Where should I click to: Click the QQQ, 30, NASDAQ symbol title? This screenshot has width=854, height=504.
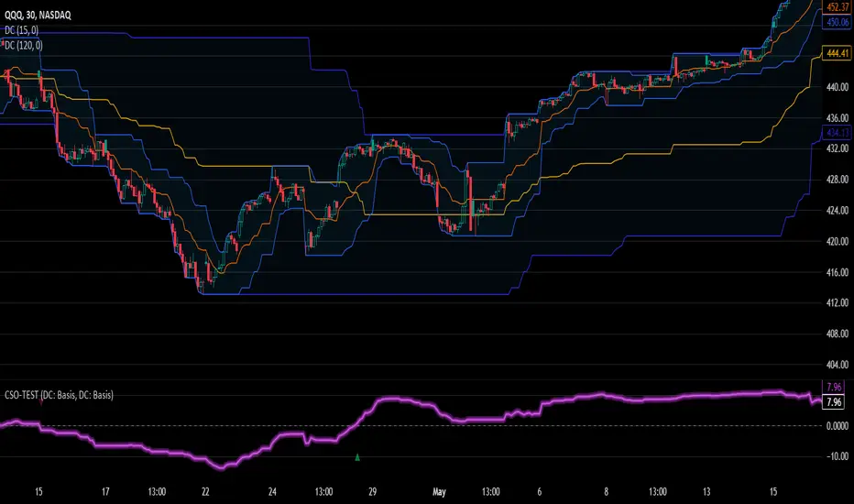click(x=38, y=16)
